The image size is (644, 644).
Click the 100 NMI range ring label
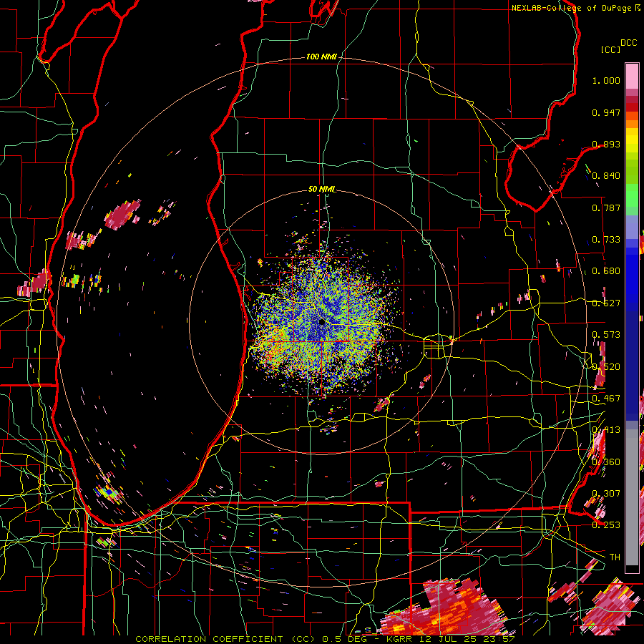321,57
